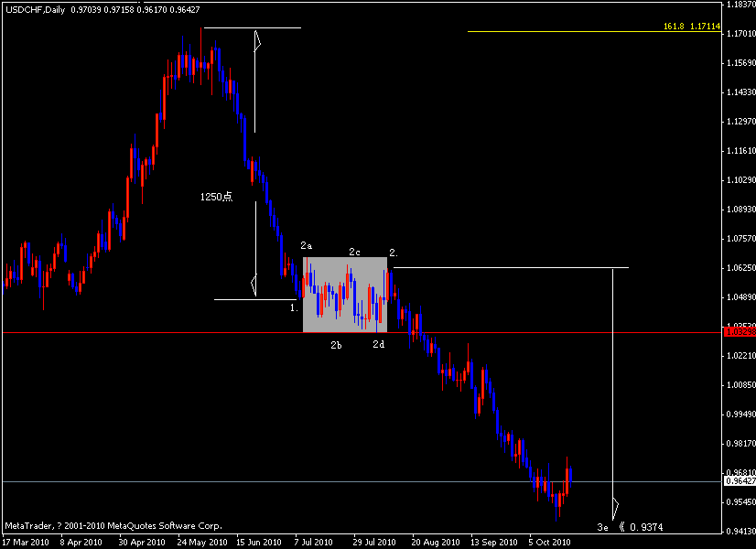
Task: Select the '2c' wave label
Action: [354, 253]
